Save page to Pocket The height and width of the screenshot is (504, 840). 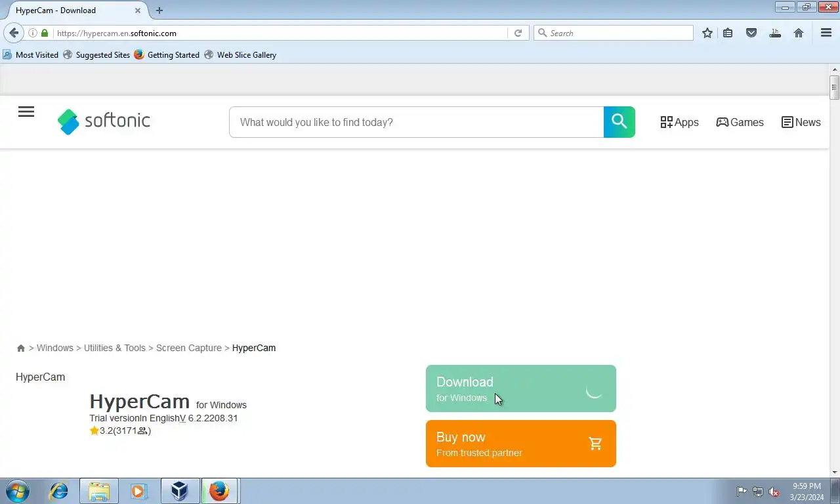[751, 33]
